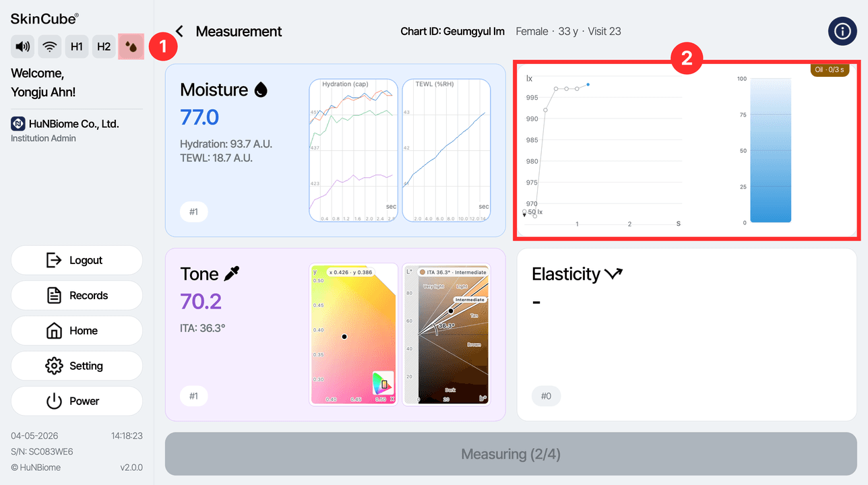Click the HuNBiome company logo icon
Screen dimensions: 868x485
[x=18, y=124]
